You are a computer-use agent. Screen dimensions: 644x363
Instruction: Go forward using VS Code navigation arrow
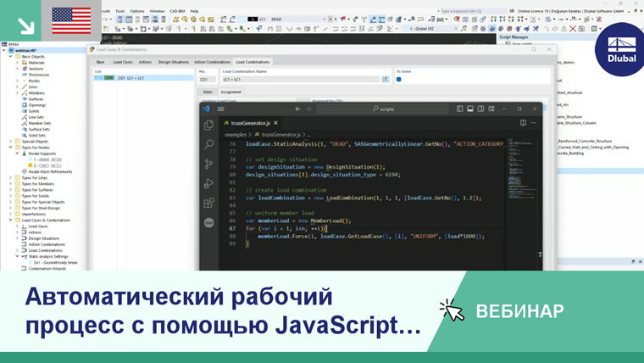pyautogui.click(x=308, y=109)
